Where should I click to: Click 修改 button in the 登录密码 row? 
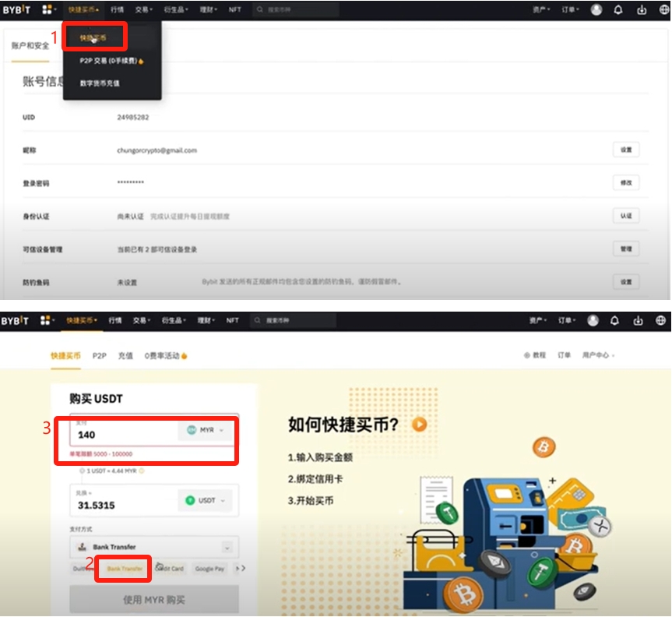coord(626,182)
